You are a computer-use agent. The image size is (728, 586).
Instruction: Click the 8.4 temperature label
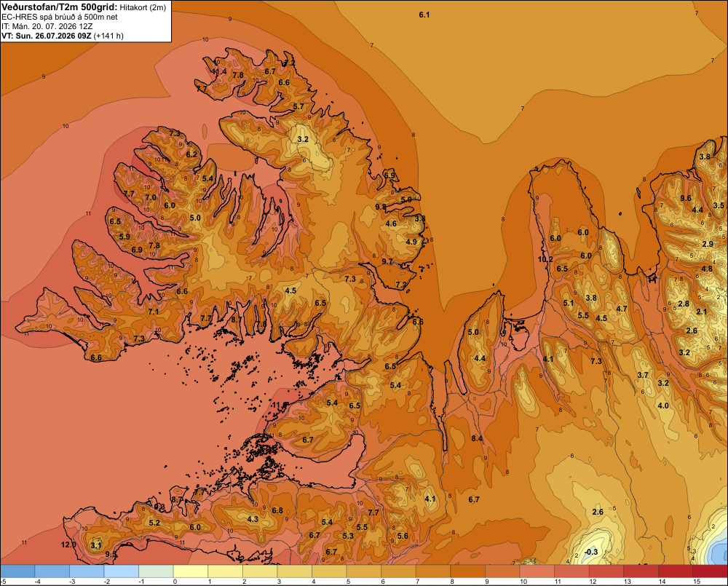pos(477,438)
